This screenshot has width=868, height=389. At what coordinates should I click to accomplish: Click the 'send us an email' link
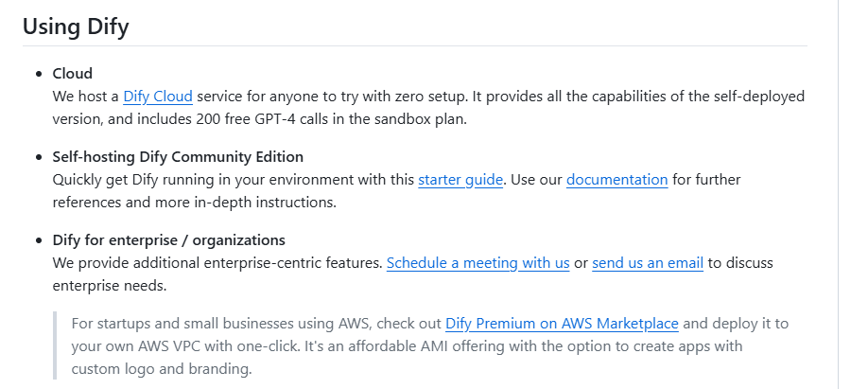point(647,262)
